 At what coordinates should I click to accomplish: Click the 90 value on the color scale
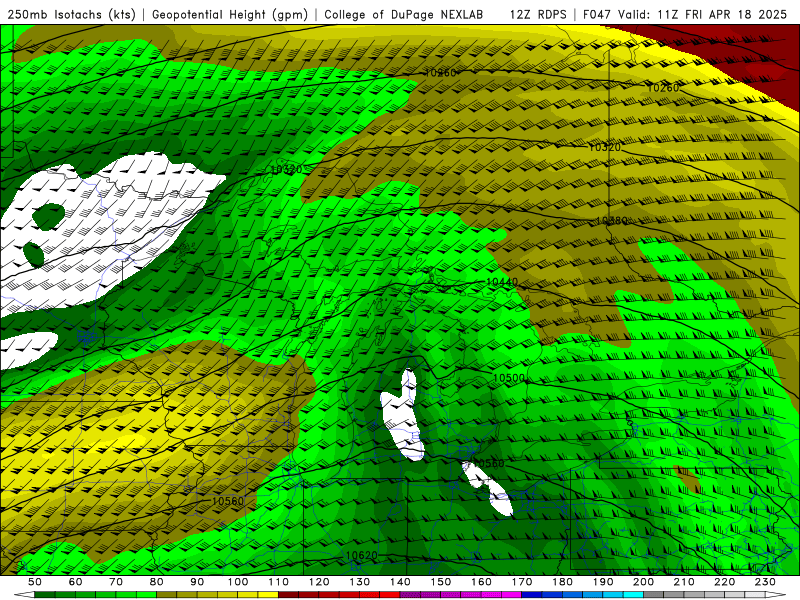tap(197, 582)
